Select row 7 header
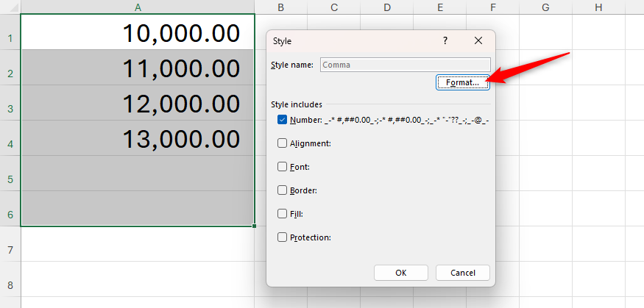644x308 pixels. [x=10, y=250]
